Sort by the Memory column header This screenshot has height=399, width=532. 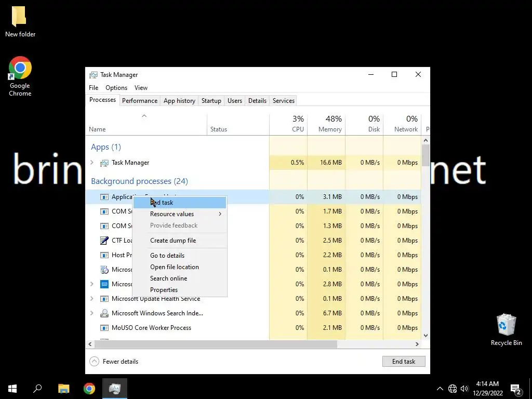(326, 124)
